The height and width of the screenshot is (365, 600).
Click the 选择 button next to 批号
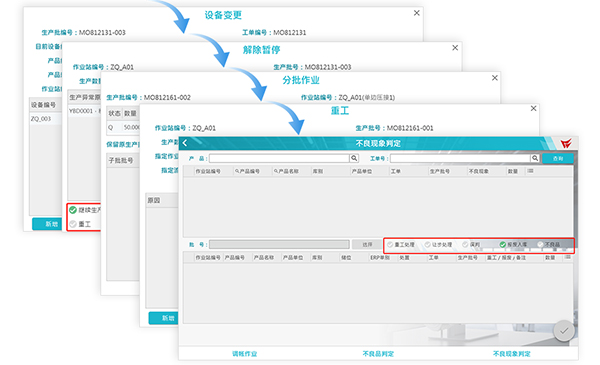pos(367,244)
